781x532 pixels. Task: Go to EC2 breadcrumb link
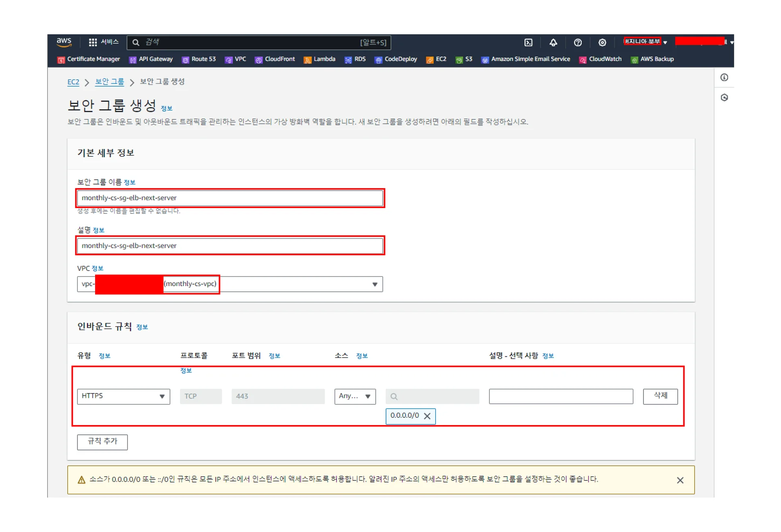click(73, 82)
